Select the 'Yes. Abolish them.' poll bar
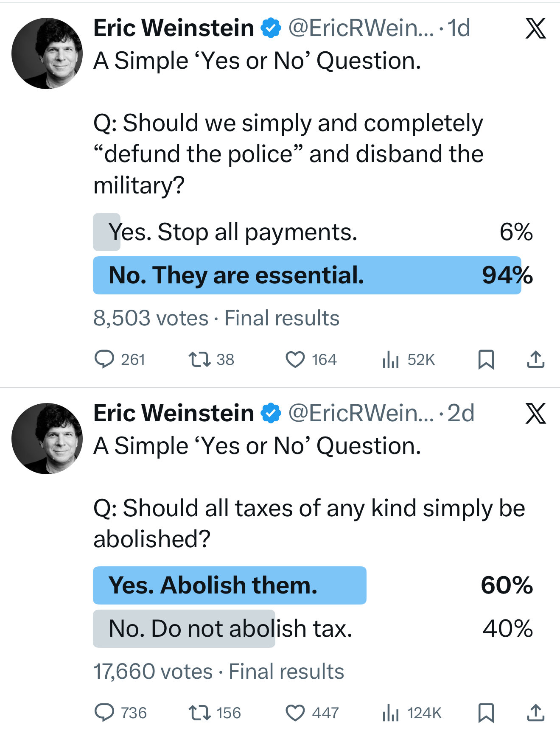Viewport: 560px width, 739px height. tap(230, 585)
